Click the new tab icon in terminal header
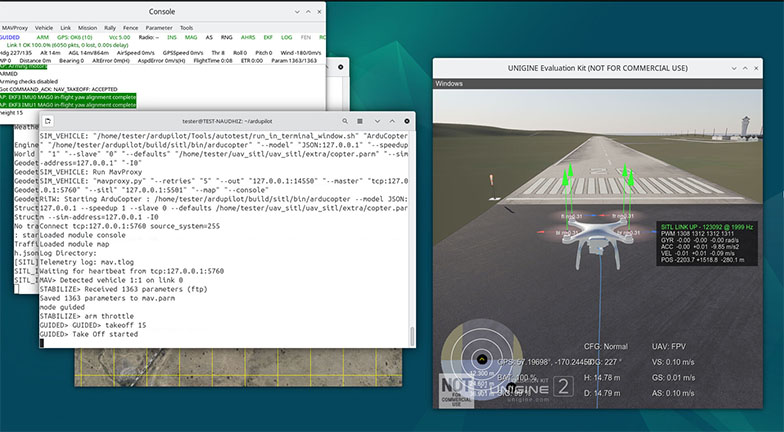The width and height of the screenshot is (784, 432). tap(48, 121)
